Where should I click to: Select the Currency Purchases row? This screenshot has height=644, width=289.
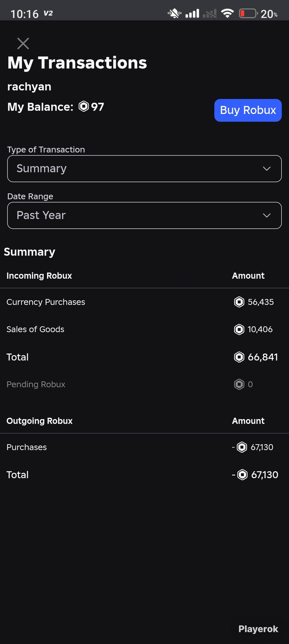tap(144, 302)
